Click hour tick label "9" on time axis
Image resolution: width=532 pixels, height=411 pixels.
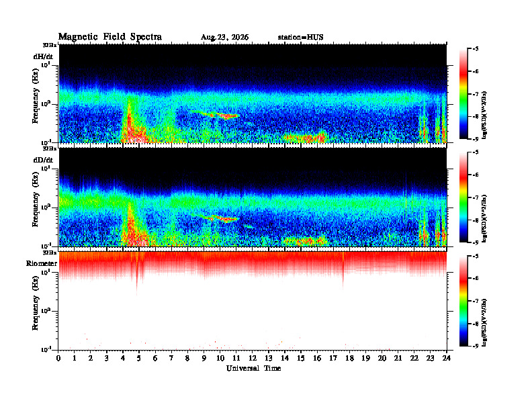tap(204, 359)
